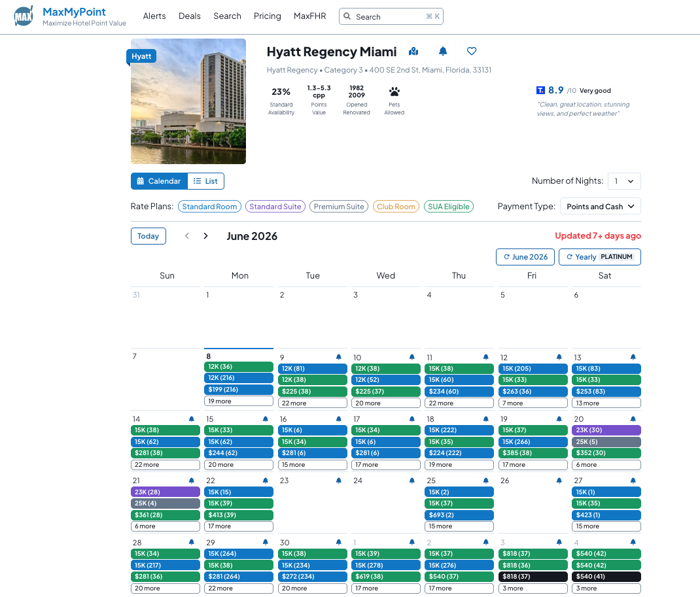Screen dimensions: 700x597
Task: Set alert with bell next to hotel name
Action: (442, 51)
